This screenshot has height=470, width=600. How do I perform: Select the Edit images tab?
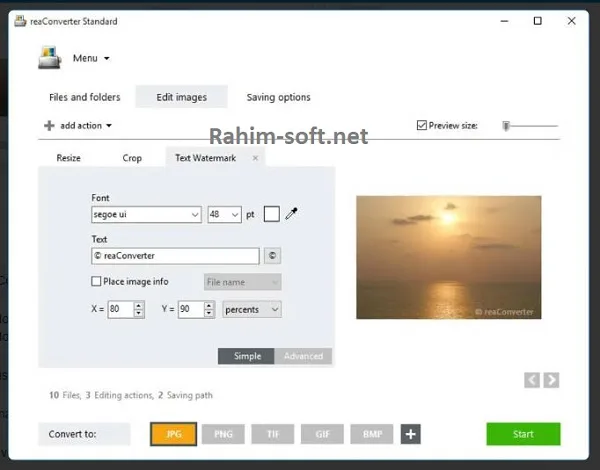[x=181, y=97]
